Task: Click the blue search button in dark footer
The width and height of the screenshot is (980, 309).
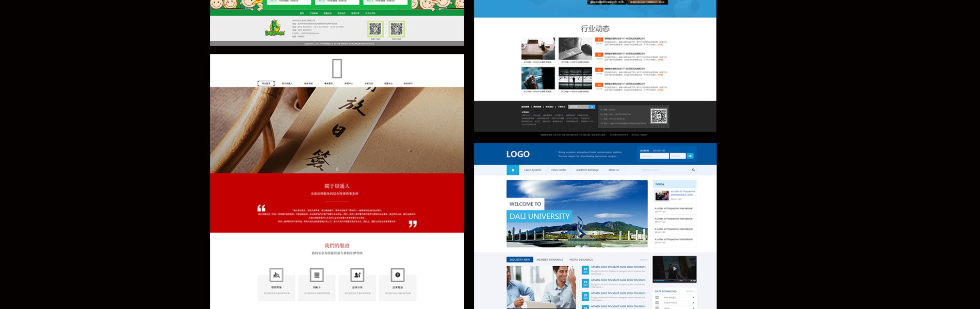Action: click(592, 107)
